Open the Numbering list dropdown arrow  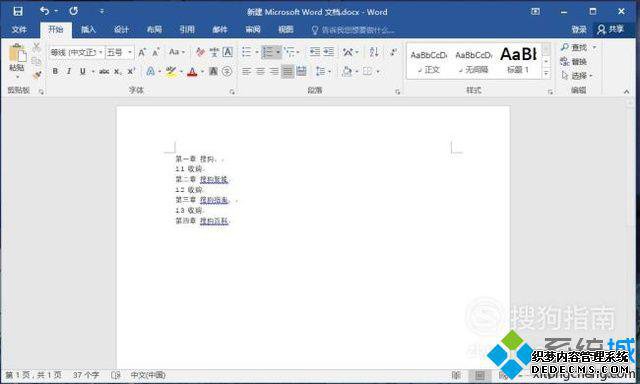click(278, 52)
